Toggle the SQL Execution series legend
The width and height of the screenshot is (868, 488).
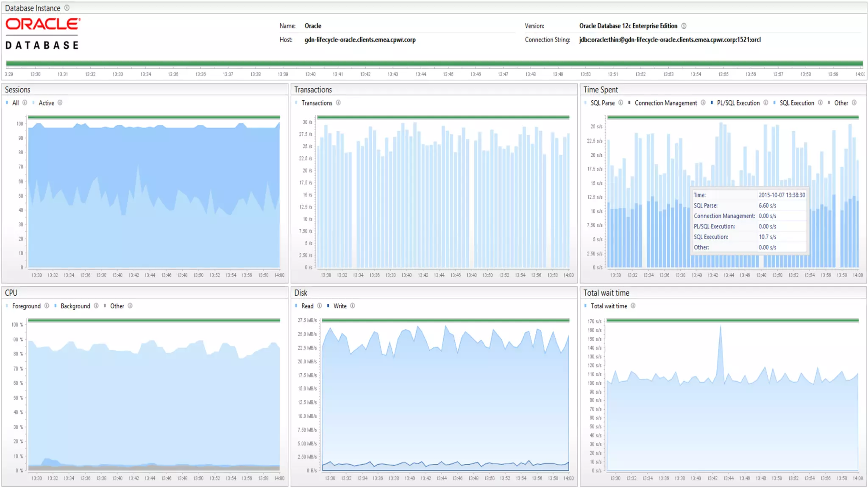pos(796,103)
